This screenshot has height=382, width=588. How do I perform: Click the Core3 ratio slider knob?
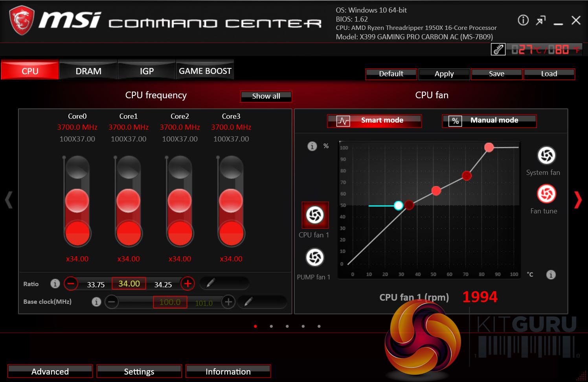click(x=231, y=201)
